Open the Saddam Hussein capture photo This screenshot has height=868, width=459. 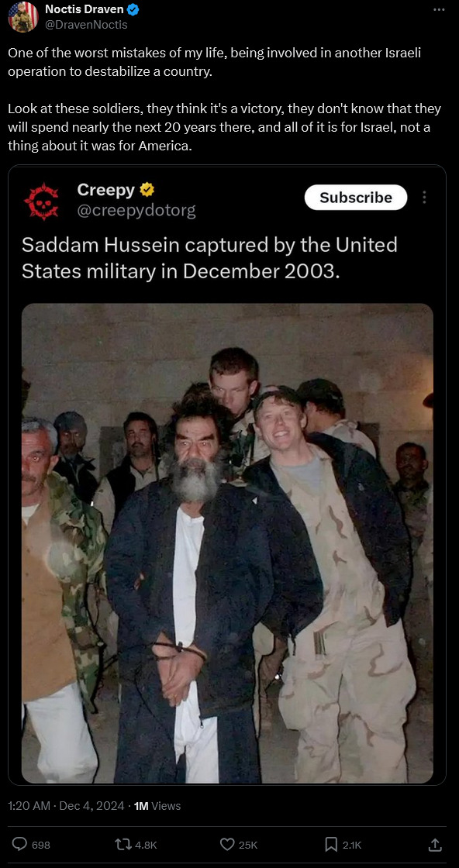click(227, 543)
